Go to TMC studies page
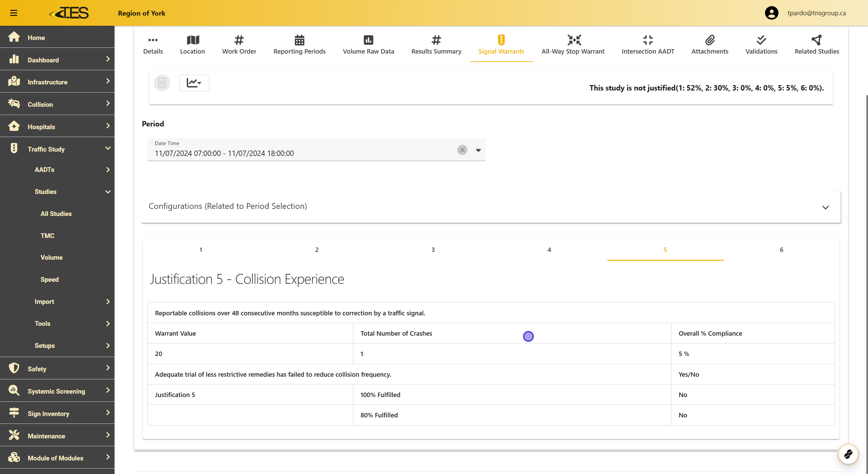This screenshot has width=868, height=474. (47, 236)
